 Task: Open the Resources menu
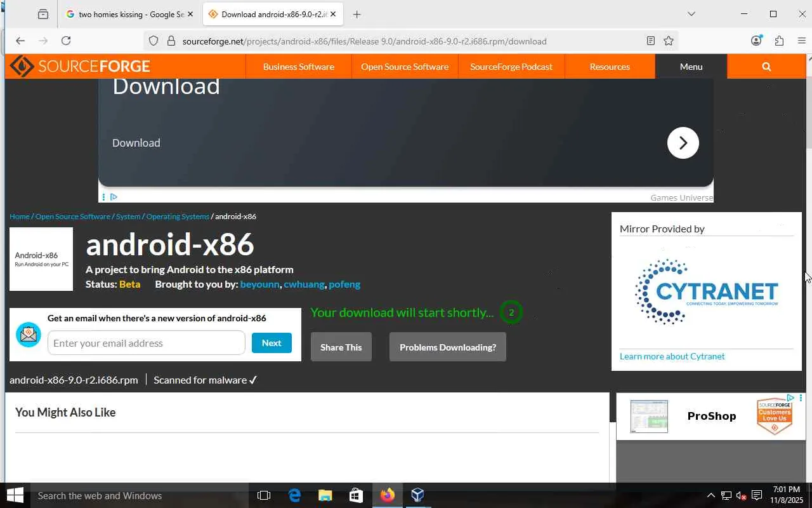point(610,67)
